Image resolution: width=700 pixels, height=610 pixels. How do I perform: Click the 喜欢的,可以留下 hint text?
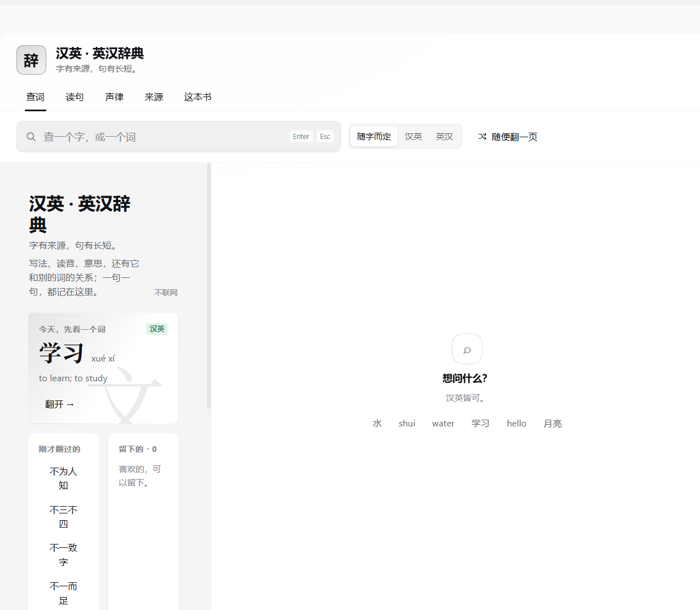point(140,476)
